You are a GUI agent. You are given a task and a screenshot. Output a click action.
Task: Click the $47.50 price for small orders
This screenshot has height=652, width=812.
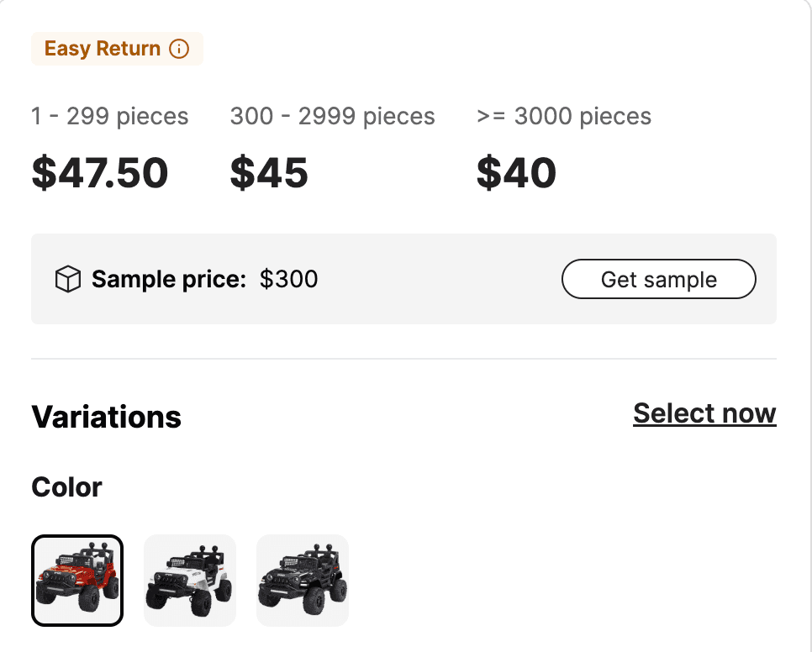tap(100, 173)
